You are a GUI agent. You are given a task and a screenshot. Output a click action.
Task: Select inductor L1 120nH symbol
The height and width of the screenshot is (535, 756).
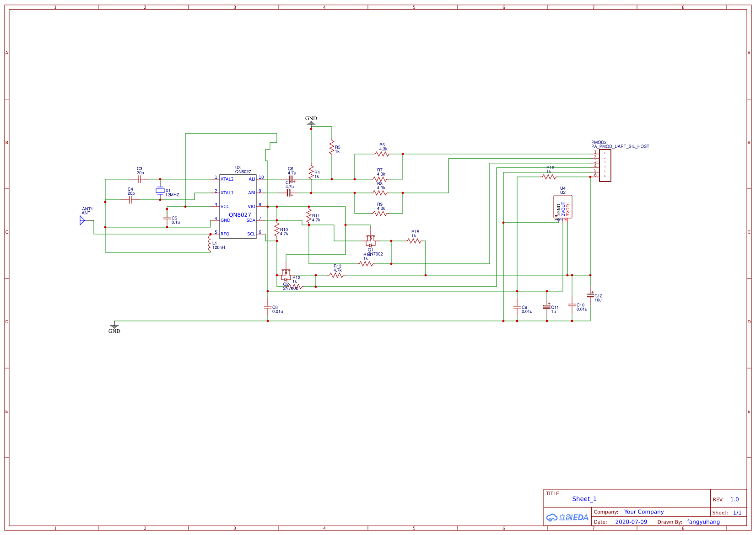(x=210, y=243)
